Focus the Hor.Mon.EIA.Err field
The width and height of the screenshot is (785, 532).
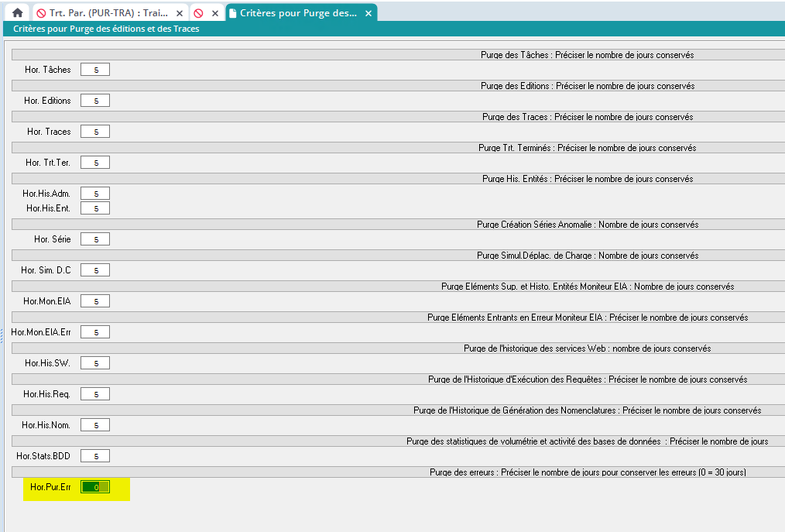(x=95, y=332)
